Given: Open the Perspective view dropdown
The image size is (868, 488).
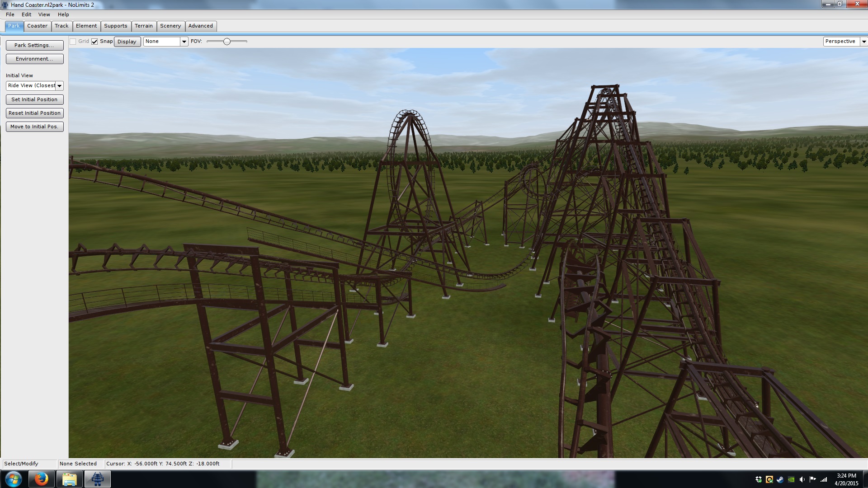Looking at the screenshot, I should tap(863, 42).
